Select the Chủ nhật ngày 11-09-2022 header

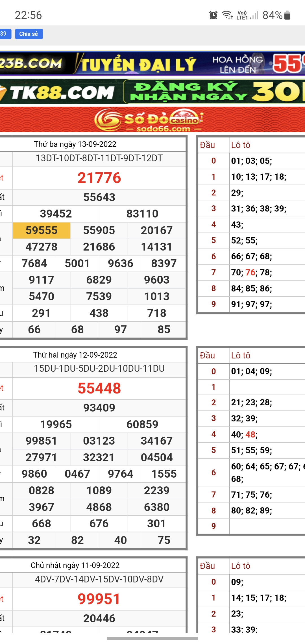(75, 565)
